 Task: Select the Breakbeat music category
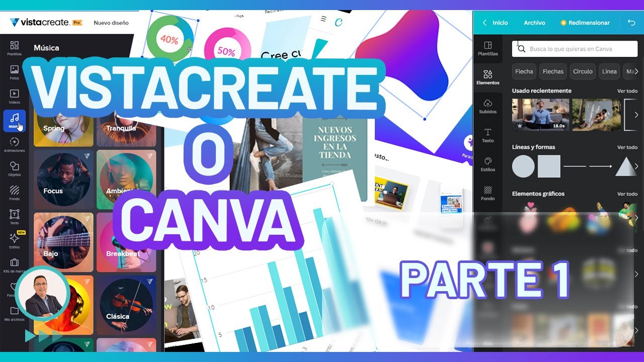[126, 242]
